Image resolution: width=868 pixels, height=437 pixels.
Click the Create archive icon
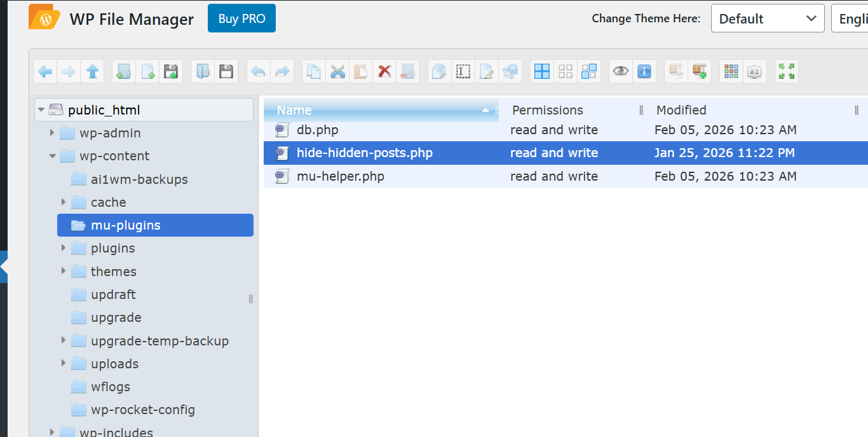700,71
